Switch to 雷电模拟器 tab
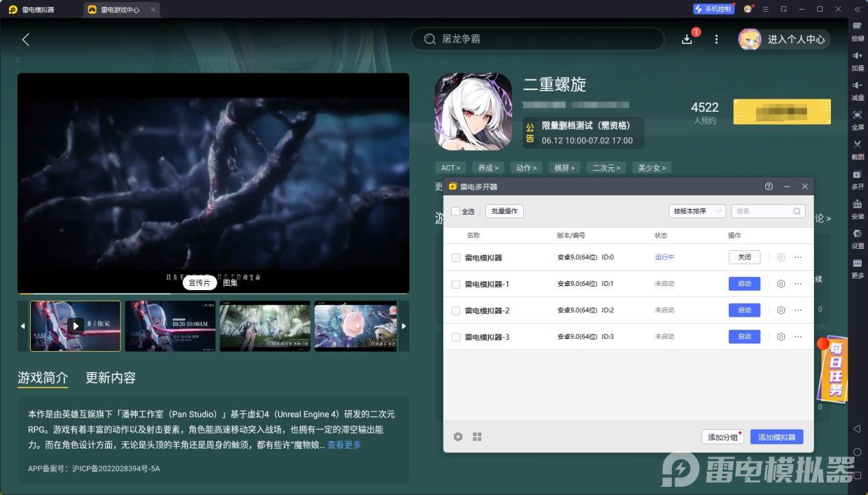Image resolution: width=868 pixels, height=495 pixels. coord(38,10)
